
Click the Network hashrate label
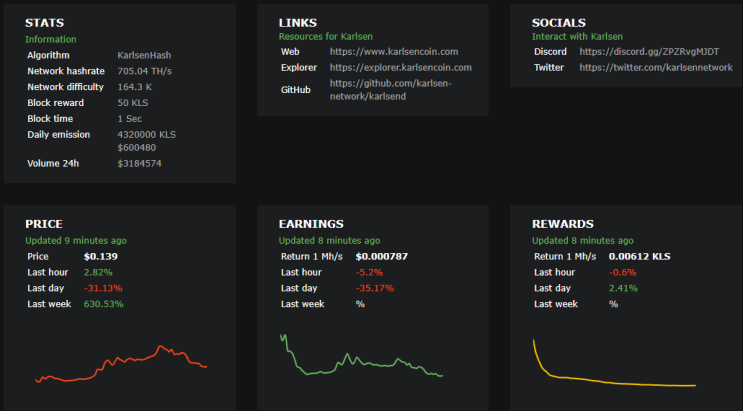click(66, 71)
